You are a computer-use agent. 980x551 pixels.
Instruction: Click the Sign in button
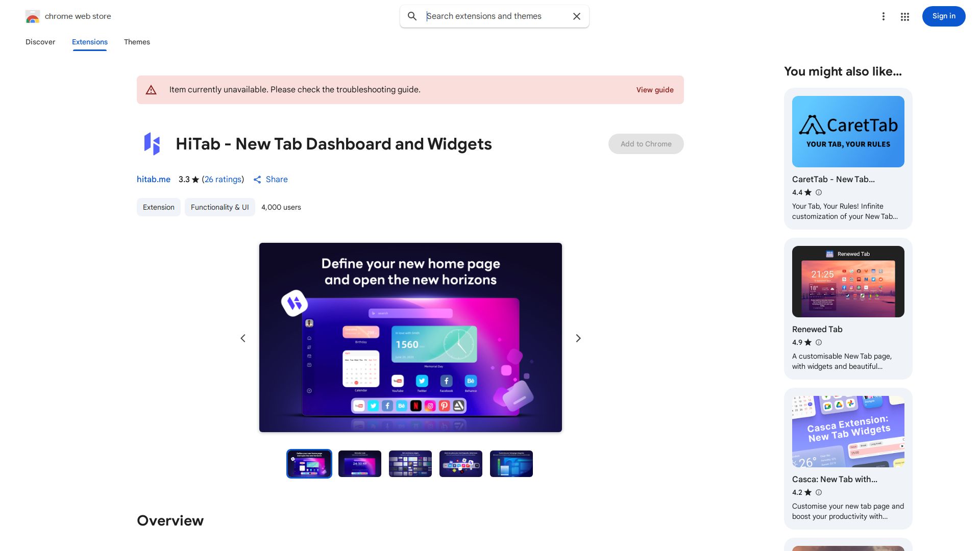[x=944, y=16]
